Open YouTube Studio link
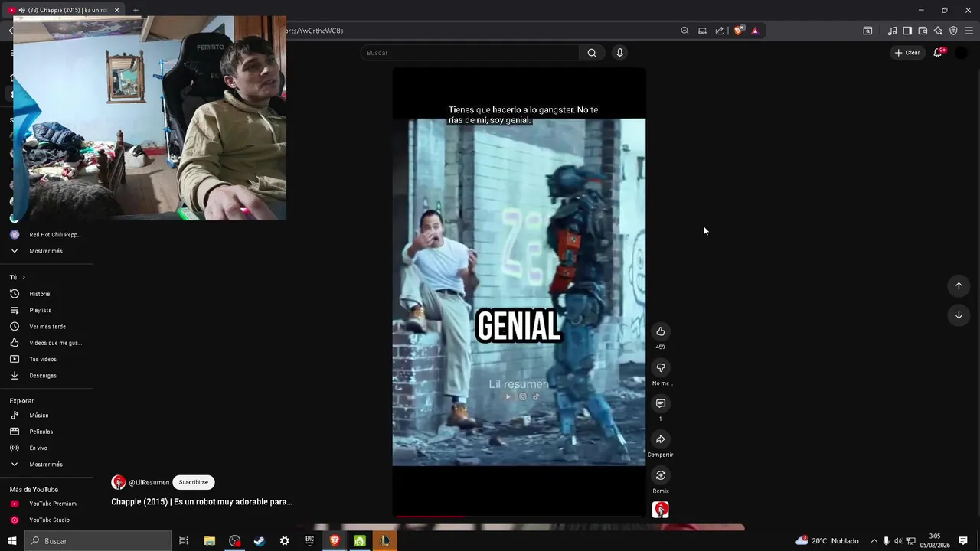The image size is (980, 551). (x=46, y=520)
